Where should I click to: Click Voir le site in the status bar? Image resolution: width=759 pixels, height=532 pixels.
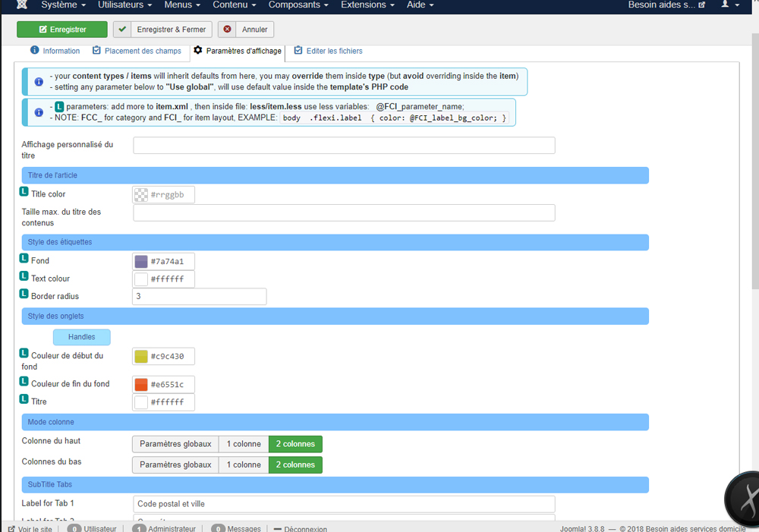[30, 529]
